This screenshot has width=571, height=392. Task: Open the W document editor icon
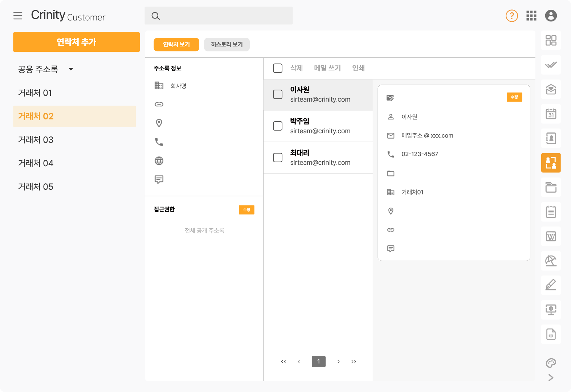click(x=551, y=236)
